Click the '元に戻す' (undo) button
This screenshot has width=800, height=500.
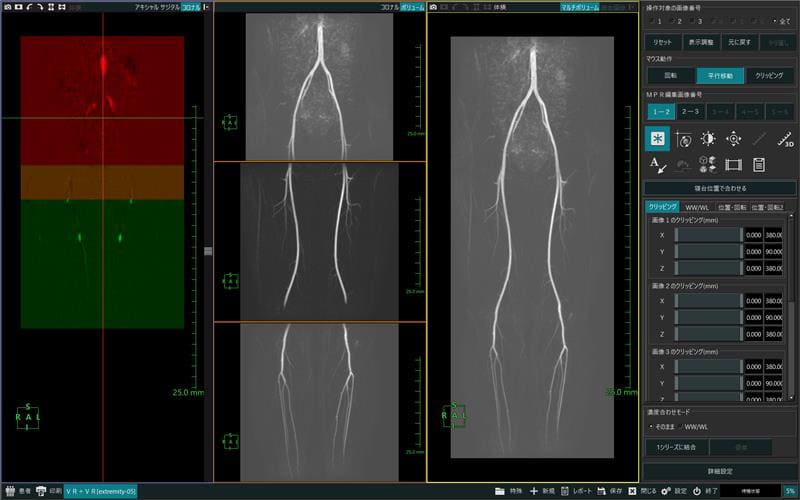[x=739, y=42]
